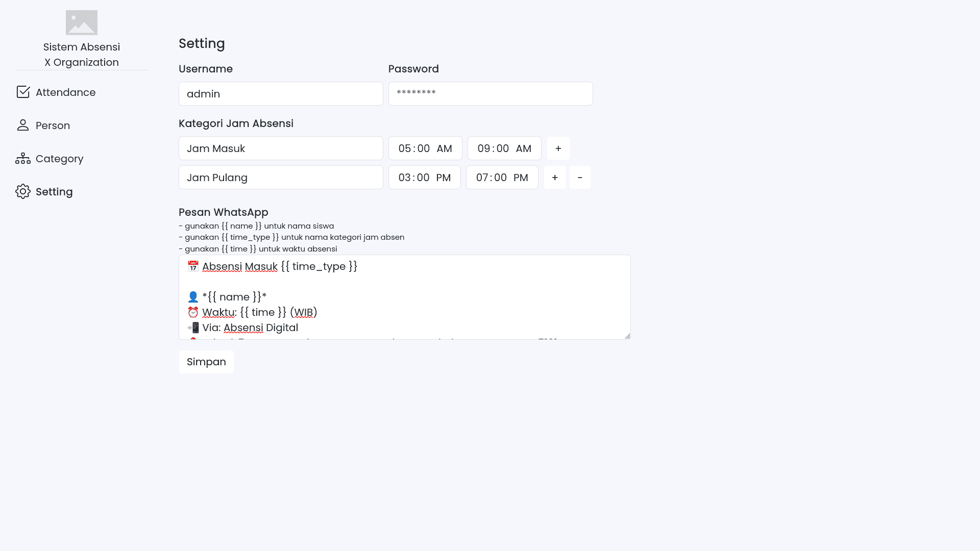Navigate to the Category section
980x551 pixels.
(59, 159)
